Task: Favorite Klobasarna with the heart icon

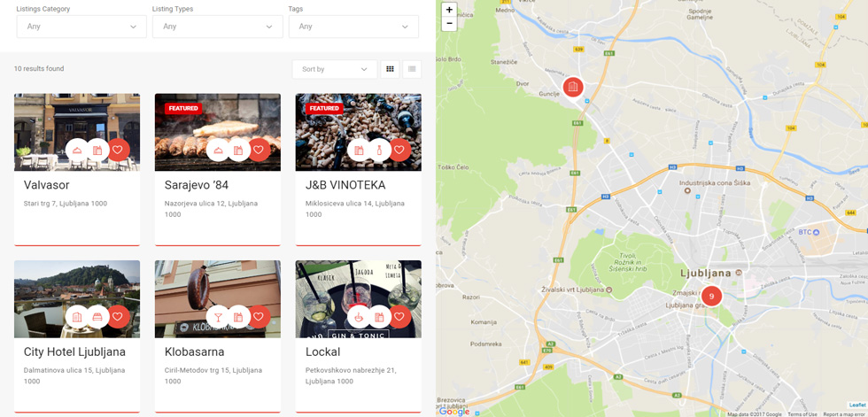Action: tap(259, 317)
